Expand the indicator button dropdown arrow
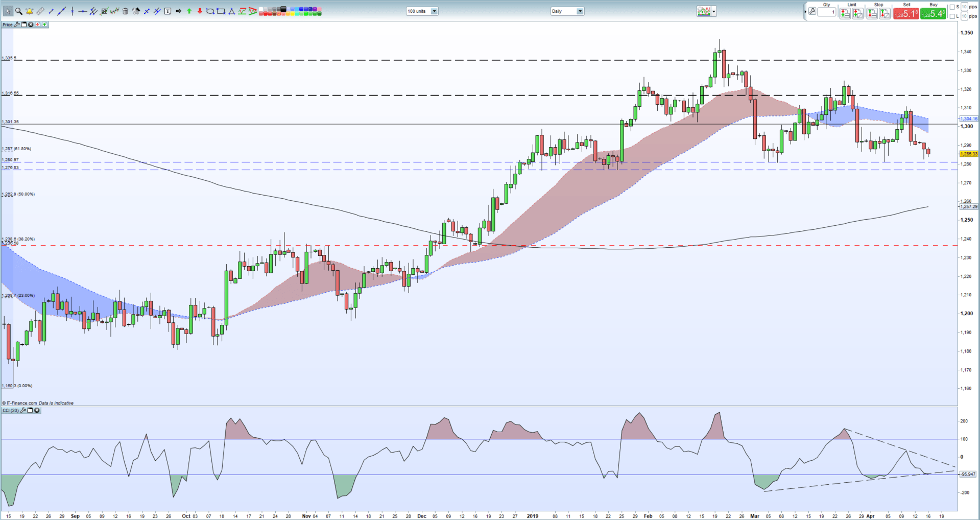This screenshot has height=520, width=980. tap(714, 11)
